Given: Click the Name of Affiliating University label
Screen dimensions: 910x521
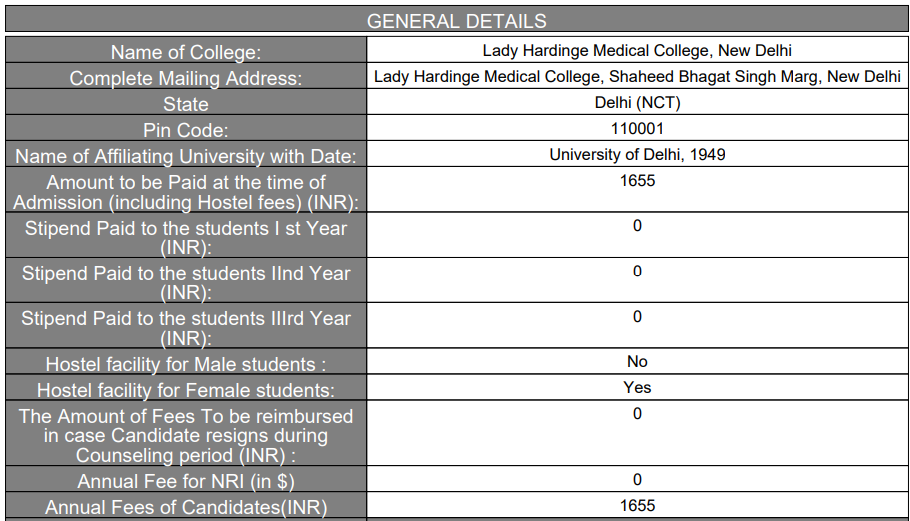Looking at the screenshot, I should 186,156.
